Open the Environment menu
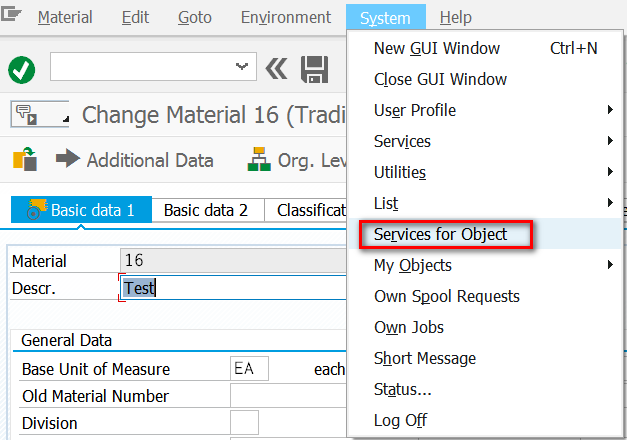 pyautogui.click(x=286, y=17)
